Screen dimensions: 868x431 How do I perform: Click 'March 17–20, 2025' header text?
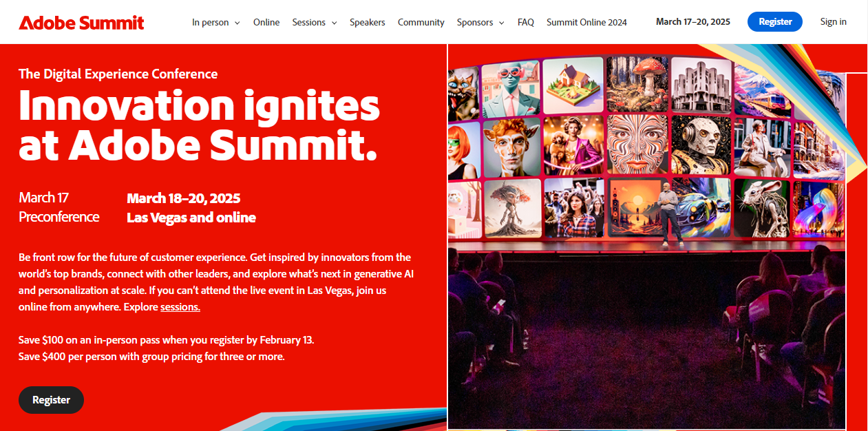[693, 21]
